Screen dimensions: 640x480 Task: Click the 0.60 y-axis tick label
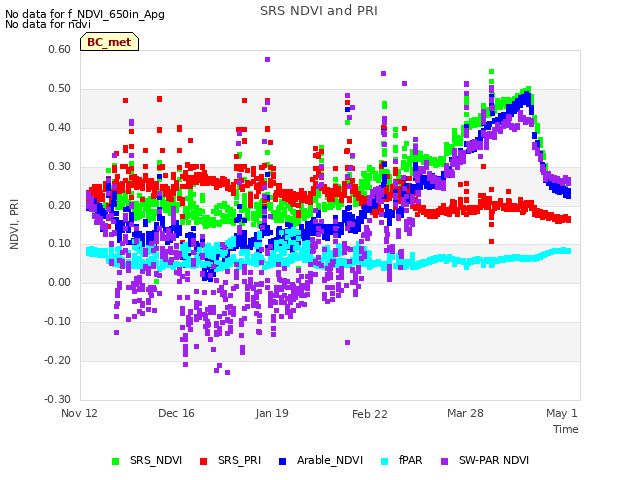[x=59, y=49]
